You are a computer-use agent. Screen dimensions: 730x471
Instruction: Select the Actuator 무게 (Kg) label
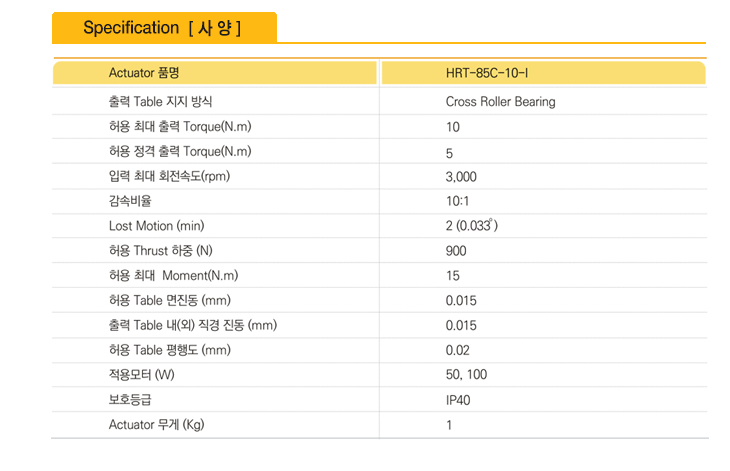pos(156,424)
